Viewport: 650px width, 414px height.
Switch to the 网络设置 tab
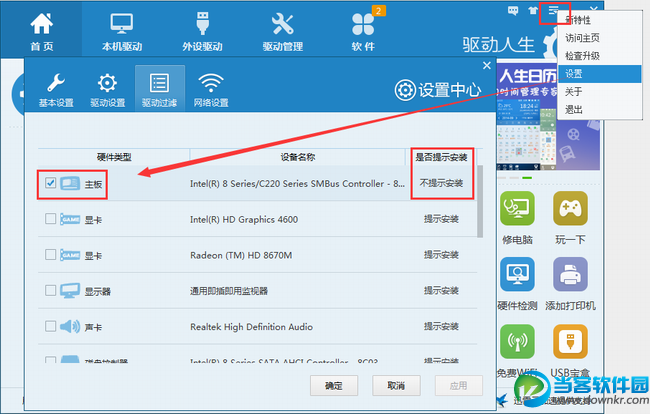point(211,89)
